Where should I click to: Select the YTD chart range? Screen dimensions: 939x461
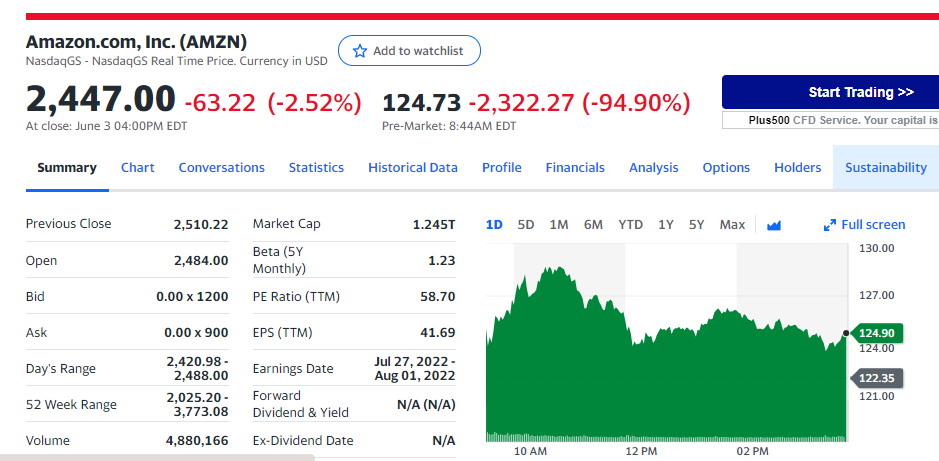pyautogui.click(x=631, y=225)
